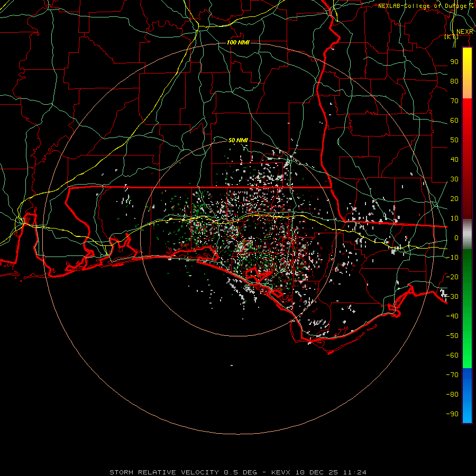Click the -40 knots scale label

click(x=452, y=316)
